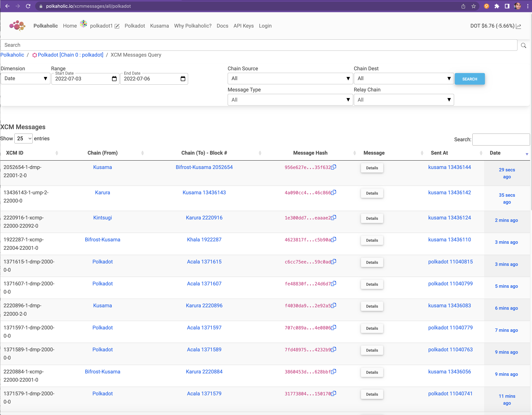Open the Login link
Image resolution: width=532 pixels, height=415 pixels.
click(265, 26)
